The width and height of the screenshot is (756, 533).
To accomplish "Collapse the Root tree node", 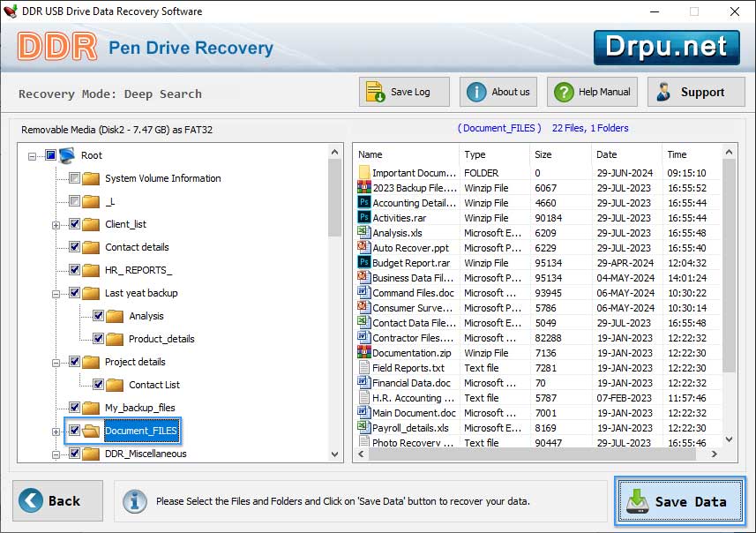I will (x=32, y=156).
